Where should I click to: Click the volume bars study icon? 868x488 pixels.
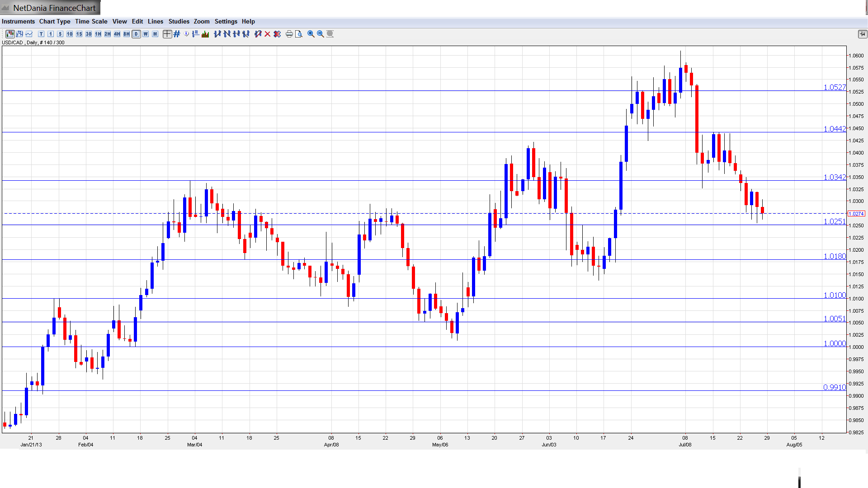(x=205, y=34)
